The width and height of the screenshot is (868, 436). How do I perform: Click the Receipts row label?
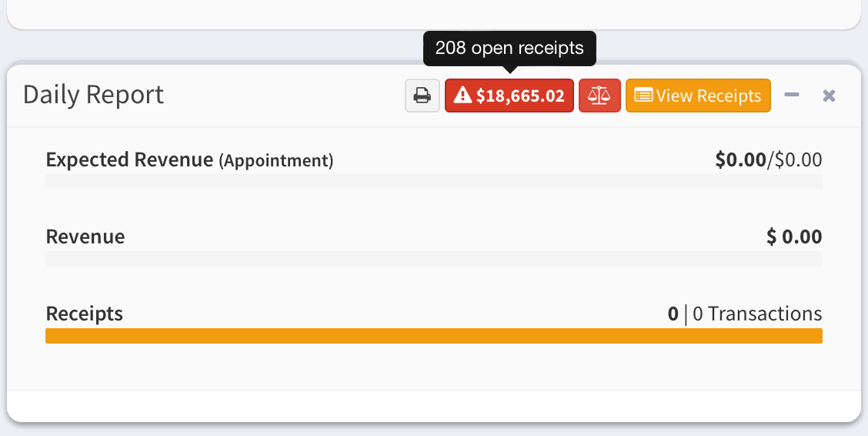(85, 314)
